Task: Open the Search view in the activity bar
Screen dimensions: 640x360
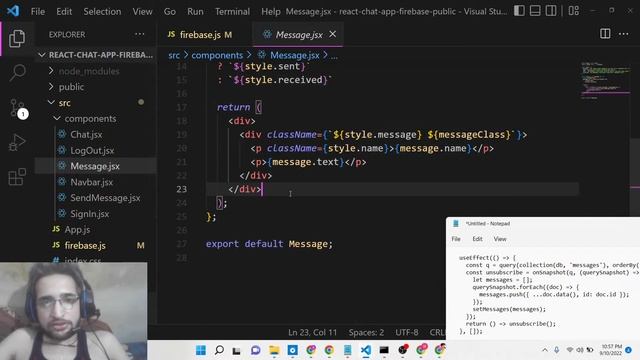Action: 17,73
